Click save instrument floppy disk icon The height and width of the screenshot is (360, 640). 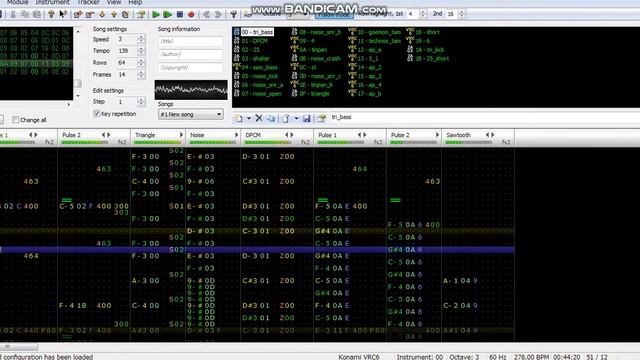click(x=307, y=119)
